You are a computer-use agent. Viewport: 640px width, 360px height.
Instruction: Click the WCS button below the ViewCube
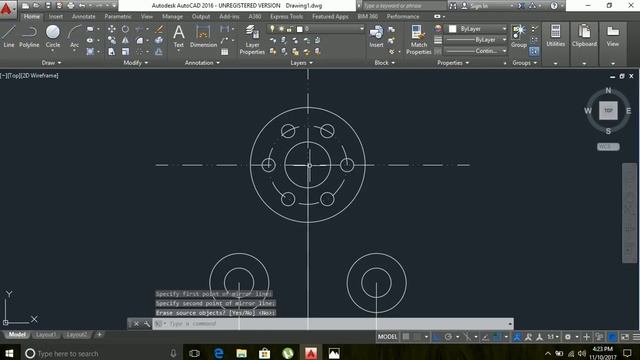pyautogui.click(x=608, y=147)
